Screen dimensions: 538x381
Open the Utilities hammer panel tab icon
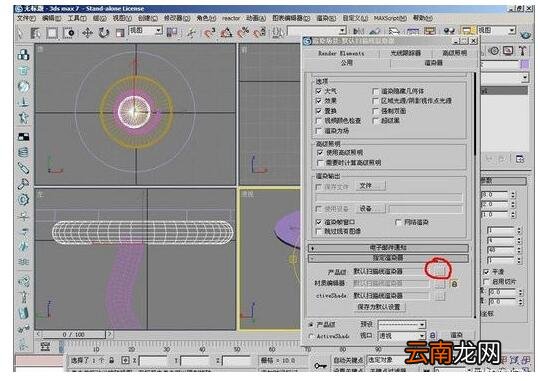(523, 51)
